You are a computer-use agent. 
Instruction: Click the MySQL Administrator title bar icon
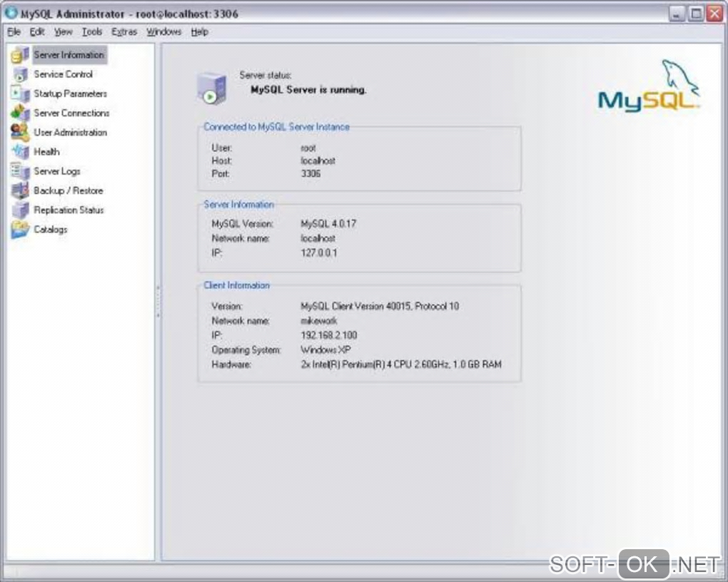pos(11,13)
